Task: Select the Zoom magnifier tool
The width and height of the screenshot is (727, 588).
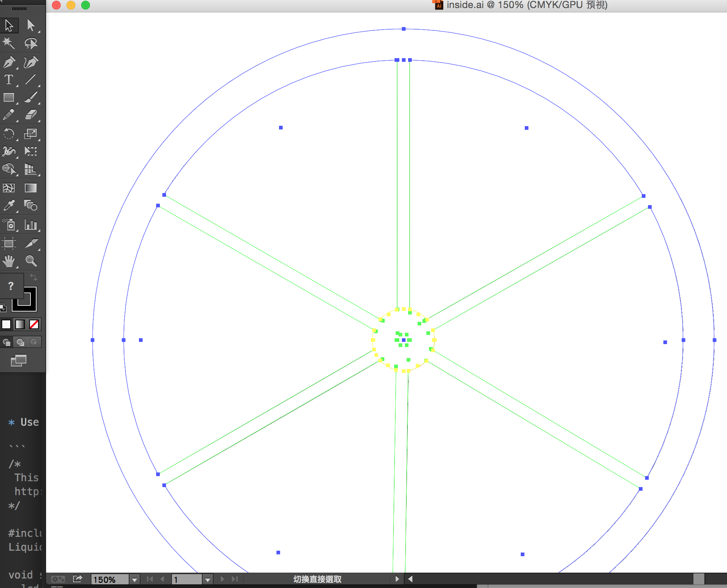Action: [x=31, y=261]
